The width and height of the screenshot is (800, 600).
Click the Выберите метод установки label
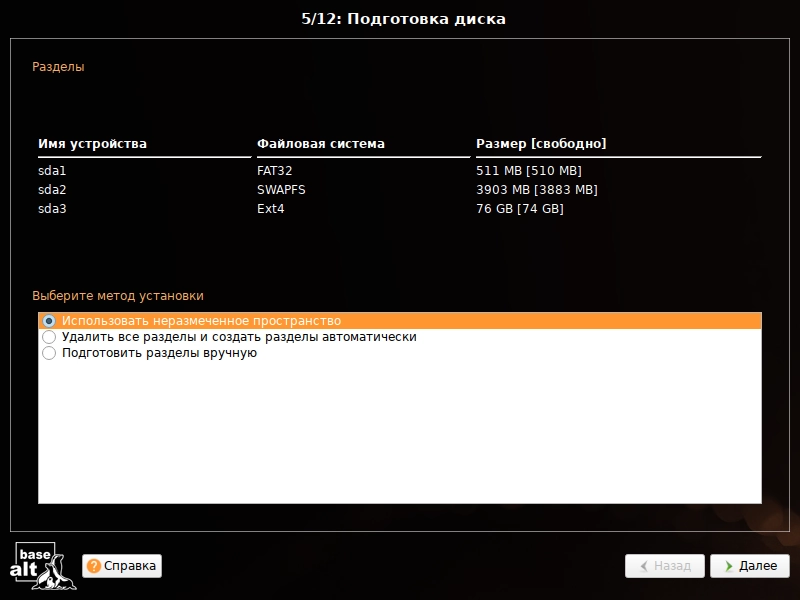pos(118,296)
